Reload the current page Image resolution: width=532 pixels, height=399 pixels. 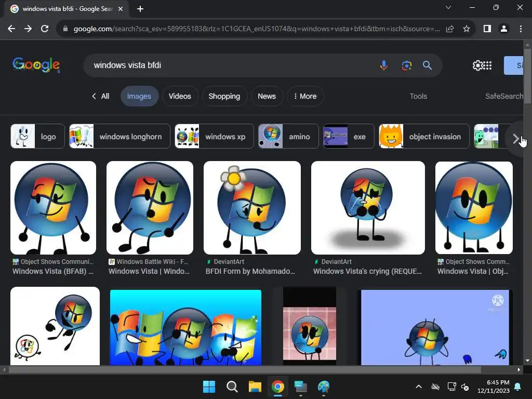pyautogui.click(x=45, y=29)
